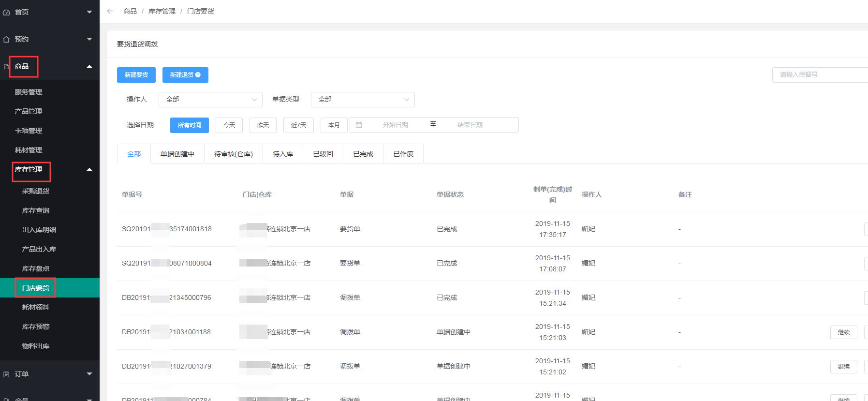Click the back arrow in the breadcrumb bar

[110, 11]
